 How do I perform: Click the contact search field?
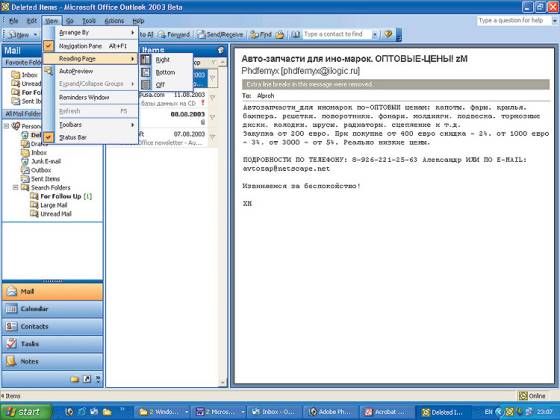coord(337,34)
